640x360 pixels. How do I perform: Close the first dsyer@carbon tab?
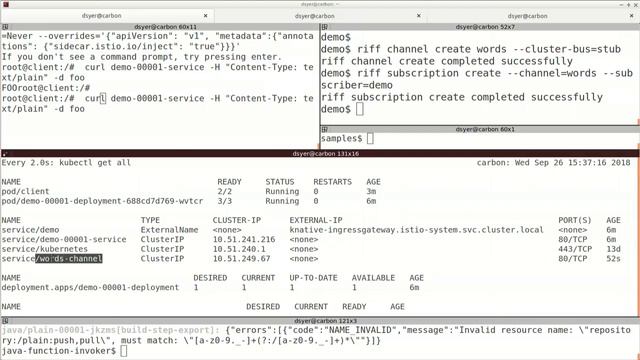[206, 16]
